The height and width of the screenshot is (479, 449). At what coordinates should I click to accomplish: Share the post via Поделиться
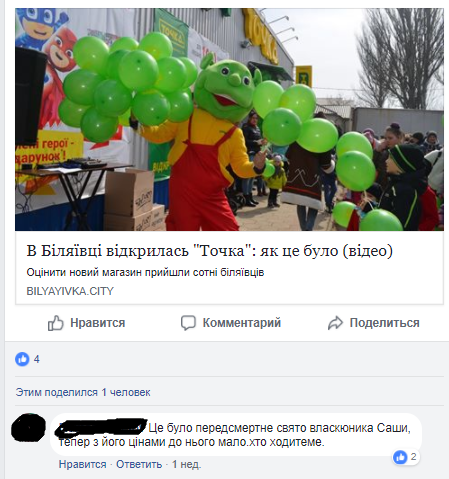point(374,323)
